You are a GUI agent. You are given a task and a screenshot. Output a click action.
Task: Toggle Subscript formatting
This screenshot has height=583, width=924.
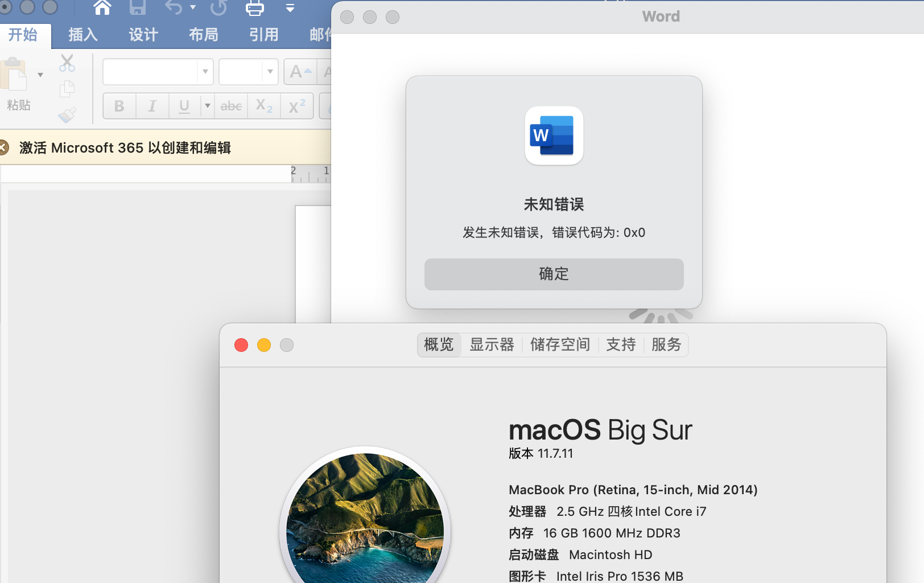(264, 106)
